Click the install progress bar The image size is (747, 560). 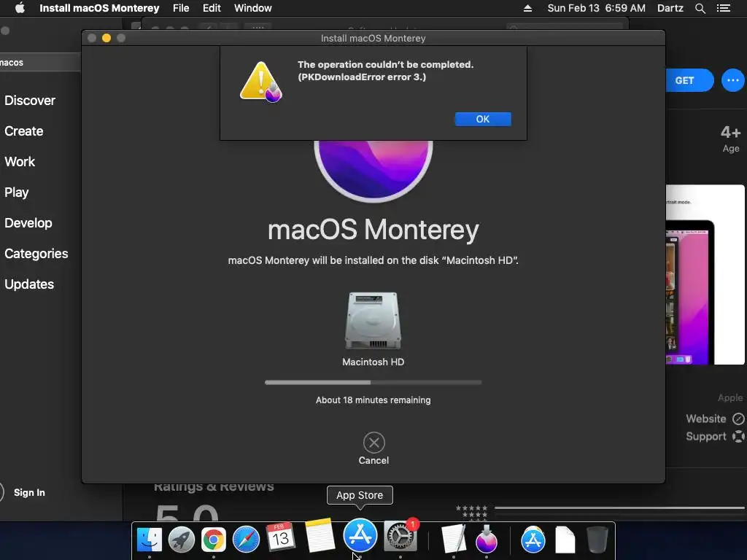(373, 382)
